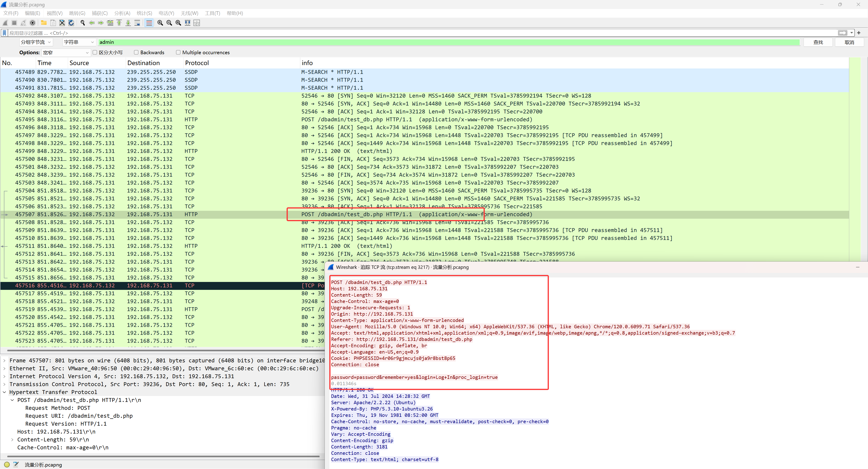Viewport: 868px width, 469px height.
Task: Click the 查找 find button
Action: coord(818,42)
